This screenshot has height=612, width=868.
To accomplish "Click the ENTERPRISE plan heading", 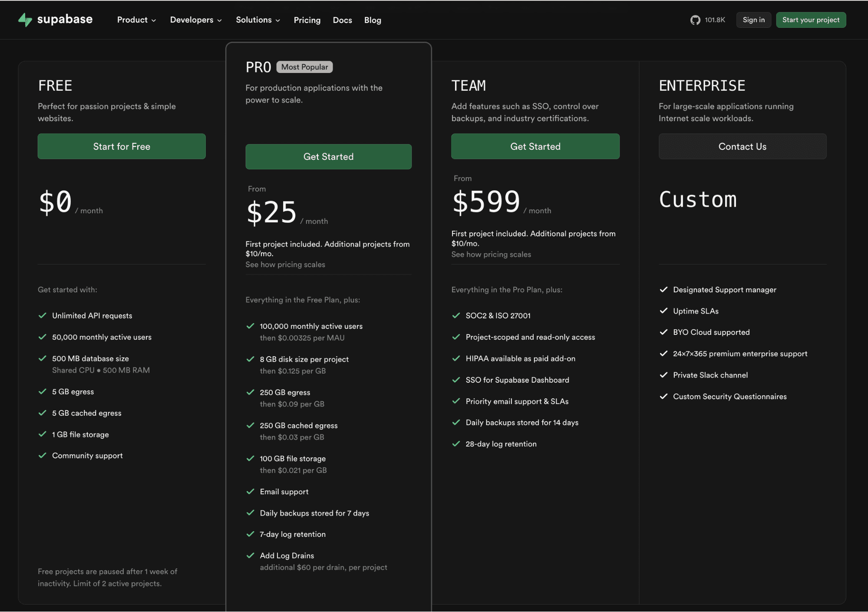I will 702,86.
